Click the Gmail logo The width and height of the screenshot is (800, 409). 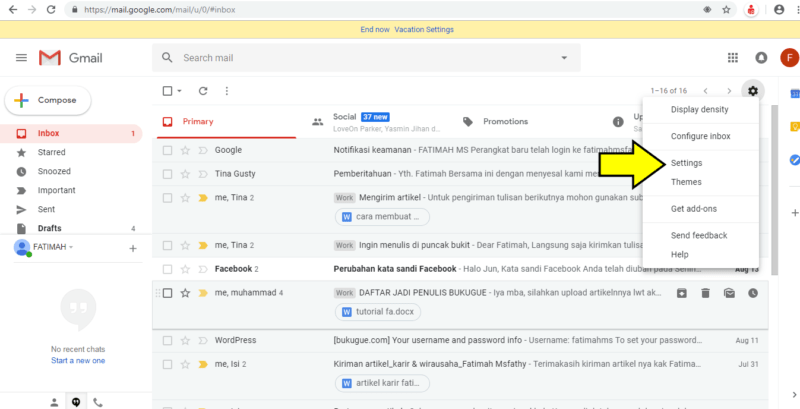point(70,58)
